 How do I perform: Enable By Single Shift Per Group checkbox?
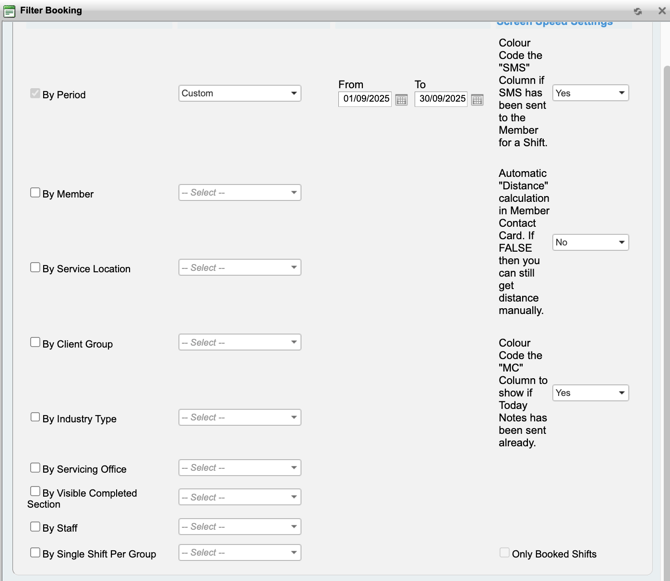click(x=35, y=552)
